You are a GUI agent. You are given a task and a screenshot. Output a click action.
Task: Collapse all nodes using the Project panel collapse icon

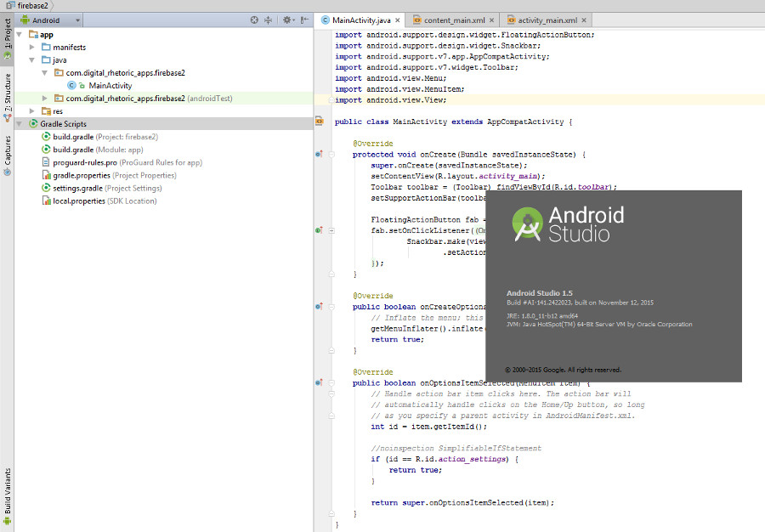(x=269, y=19)
